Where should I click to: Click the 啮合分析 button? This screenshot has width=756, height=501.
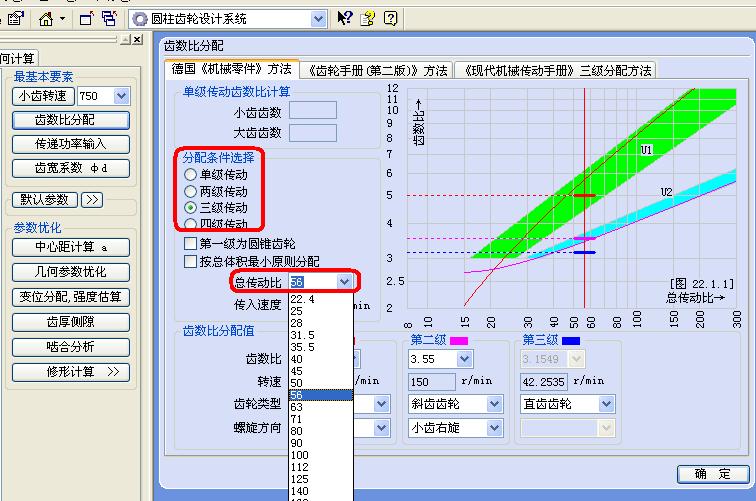click(x=70, y=347)
